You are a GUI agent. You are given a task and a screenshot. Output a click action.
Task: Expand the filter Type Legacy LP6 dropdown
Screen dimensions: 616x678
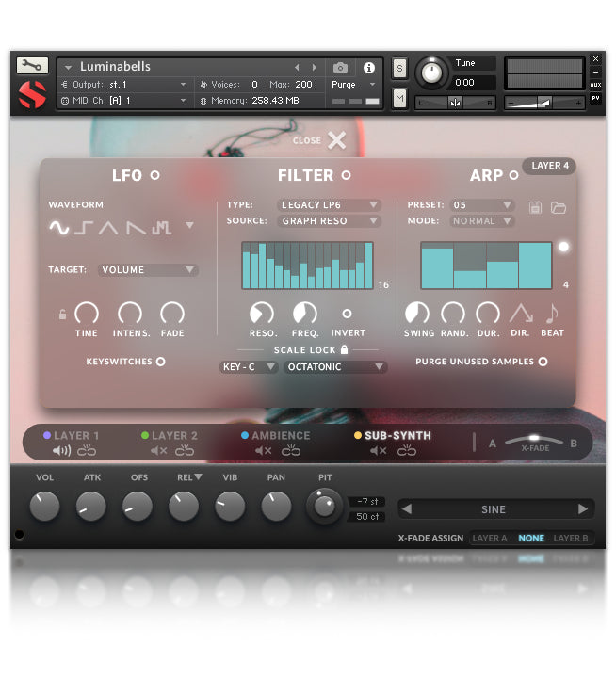point(329,205)
